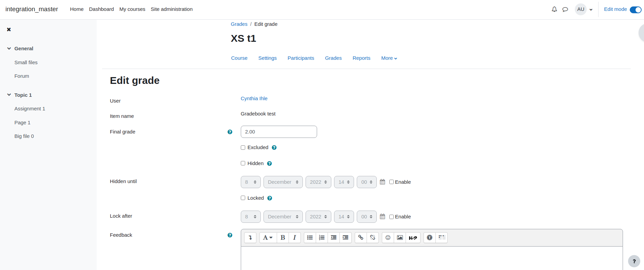Enable the Lock after date
Viewport: 644px width, 270px height.
(x=391, y=217)
